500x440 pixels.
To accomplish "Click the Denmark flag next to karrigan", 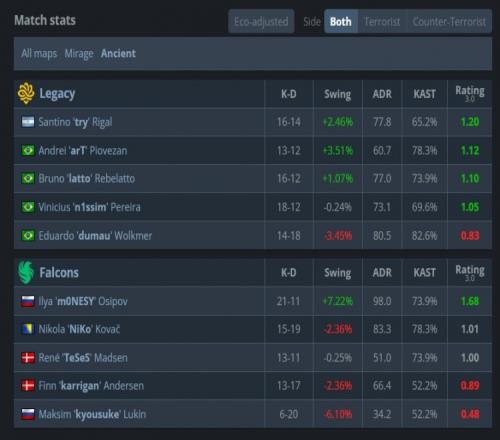I will click(28, 386).
